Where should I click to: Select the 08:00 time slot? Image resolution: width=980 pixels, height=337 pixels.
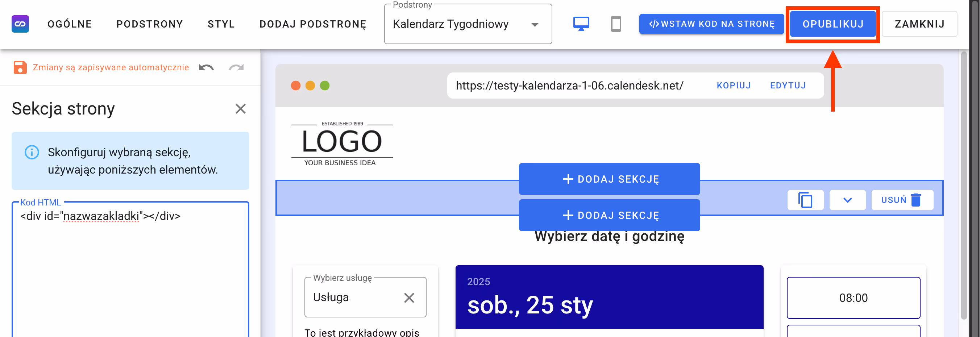click(853, 298)
